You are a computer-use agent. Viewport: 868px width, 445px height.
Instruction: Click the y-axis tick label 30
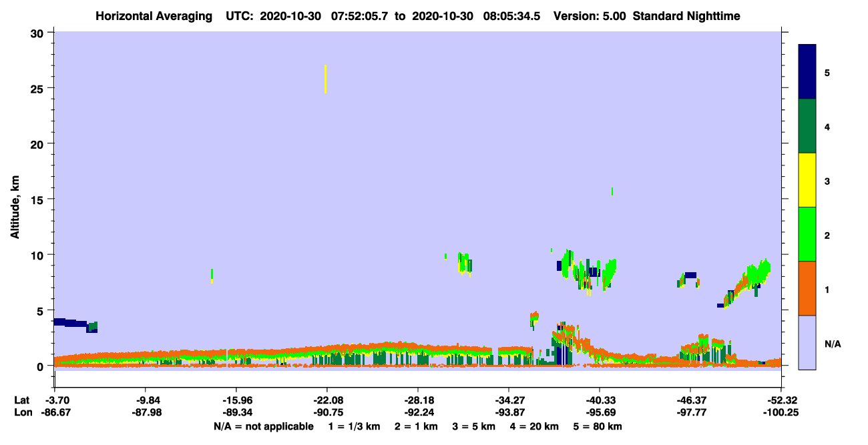(39, 33)
